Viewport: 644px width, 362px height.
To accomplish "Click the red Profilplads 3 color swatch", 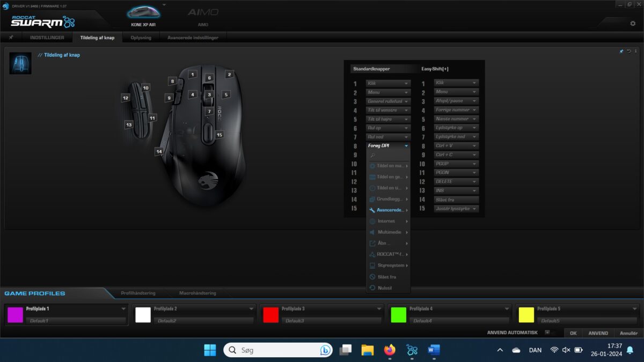I will point(270,315).
